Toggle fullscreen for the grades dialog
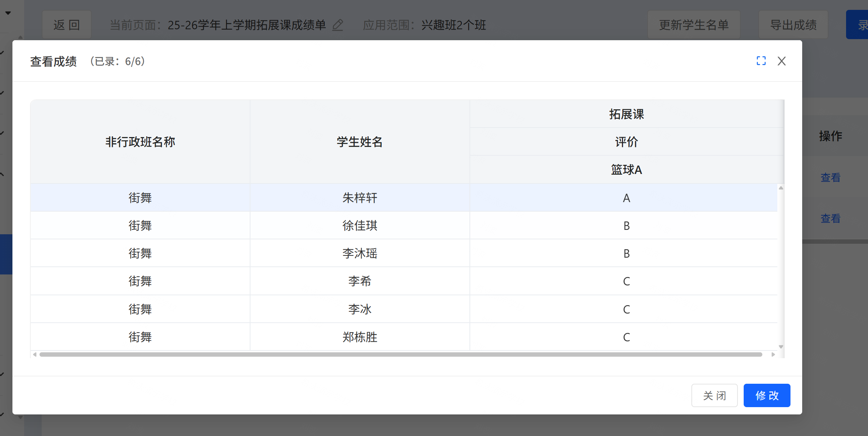Screen dimensions: 868x436 coord(761,61)
